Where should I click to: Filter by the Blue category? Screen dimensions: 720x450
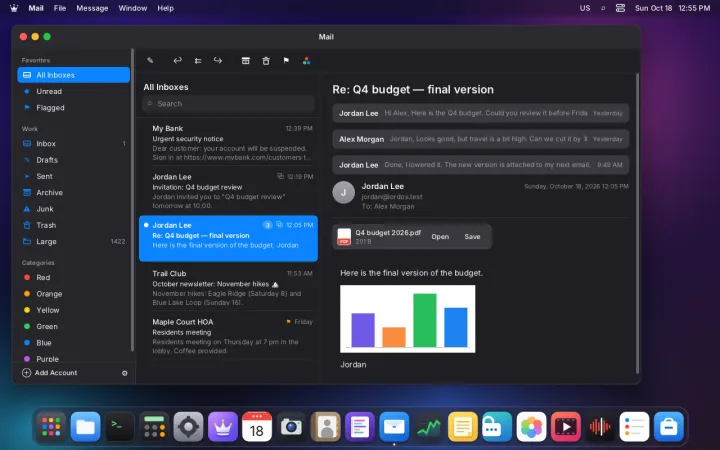[x=73, y=343]
